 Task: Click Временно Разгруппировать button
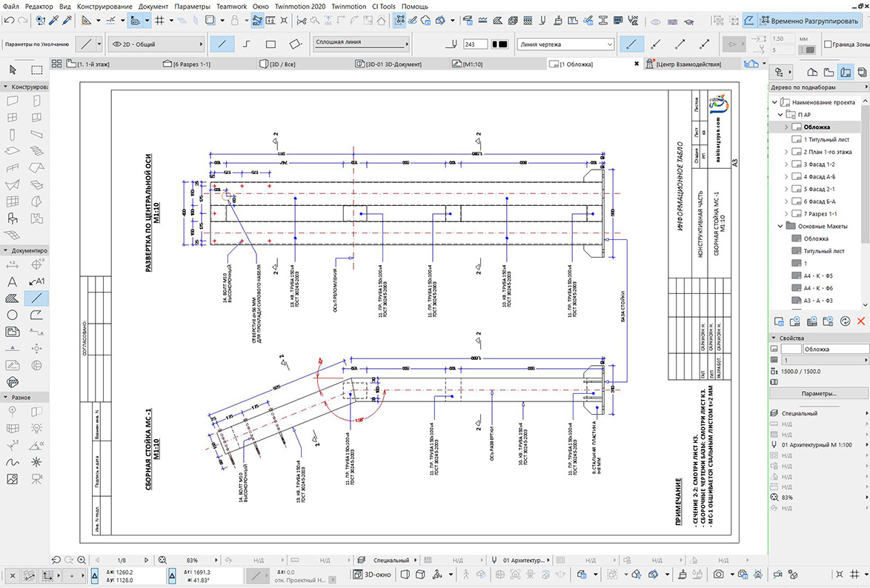click(x=809, y=21)
